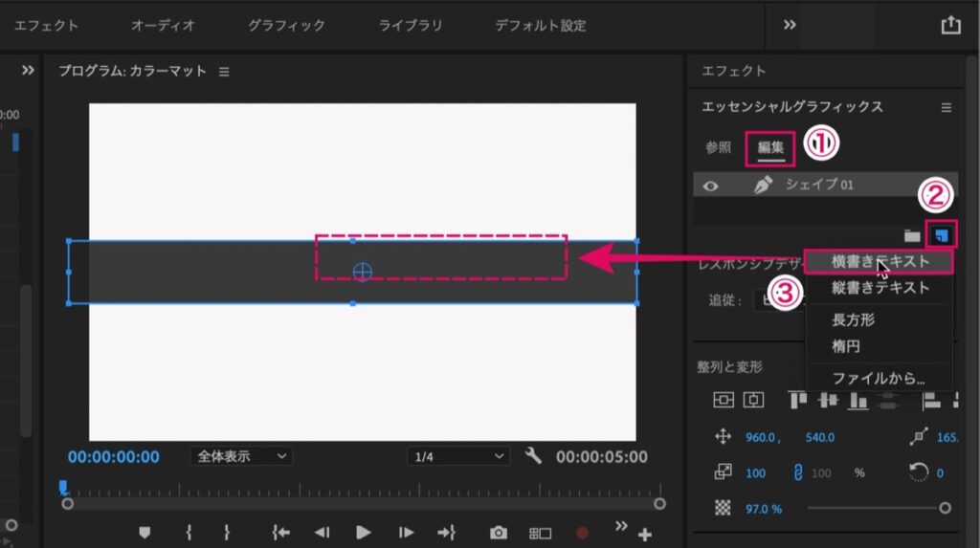Click the rotation value 0
980x548 pixels.
(x=940, y=473)
